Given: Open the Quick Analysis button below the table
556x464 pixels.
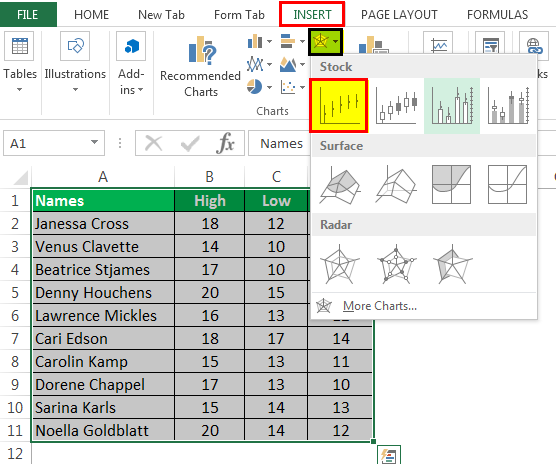Looking at the screenshot, I should [389, 455].
